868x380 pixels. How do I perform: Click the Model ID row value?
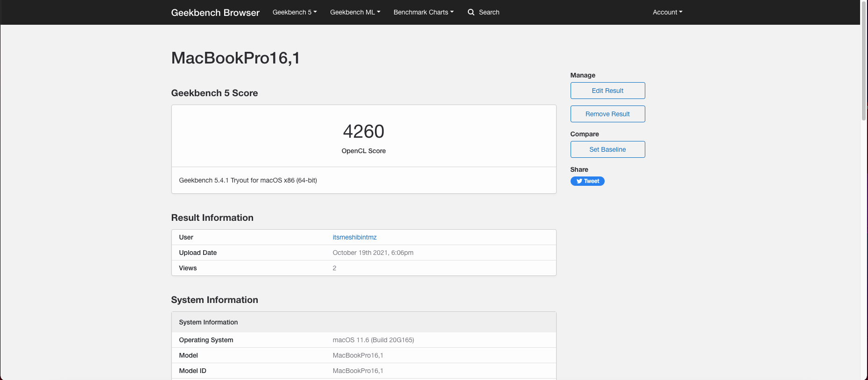[x=358, y=371]
